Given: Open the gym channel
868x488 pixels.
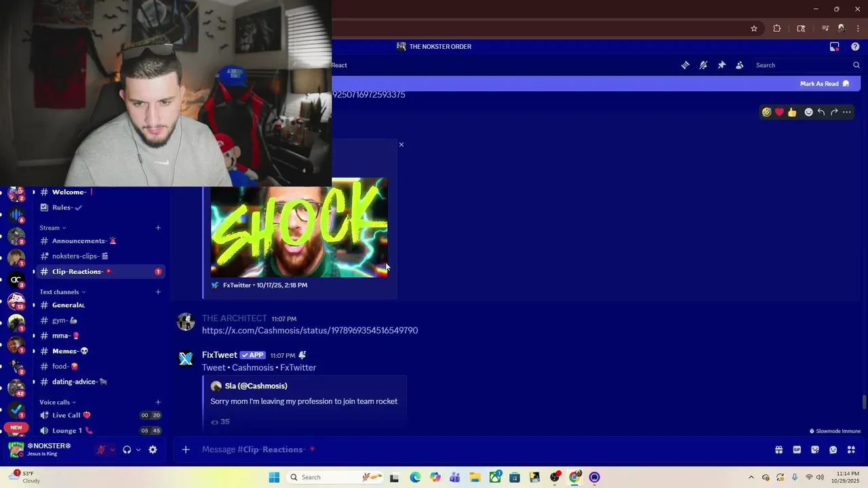Looking at the screenshot, I should point(100,321).
